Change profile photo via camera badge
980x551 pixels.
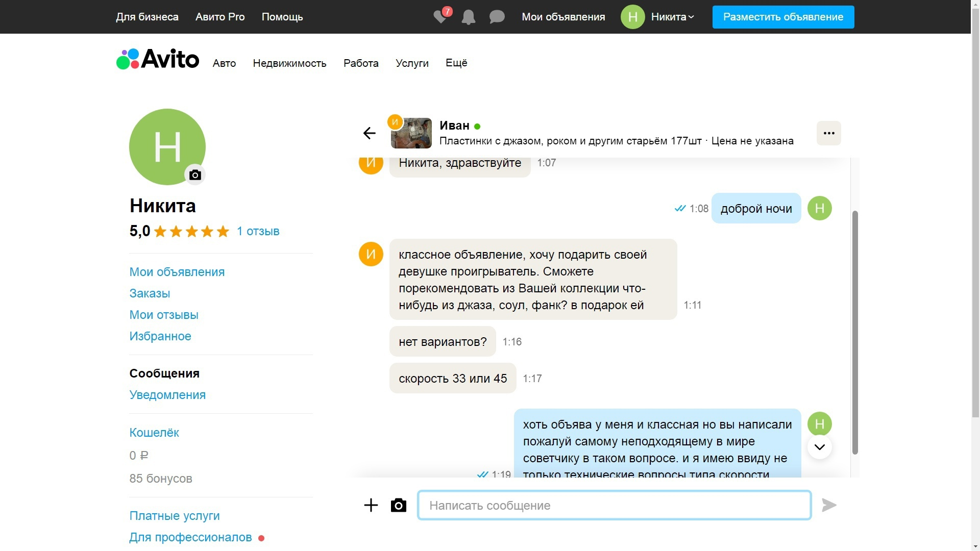tap(195, 175)
